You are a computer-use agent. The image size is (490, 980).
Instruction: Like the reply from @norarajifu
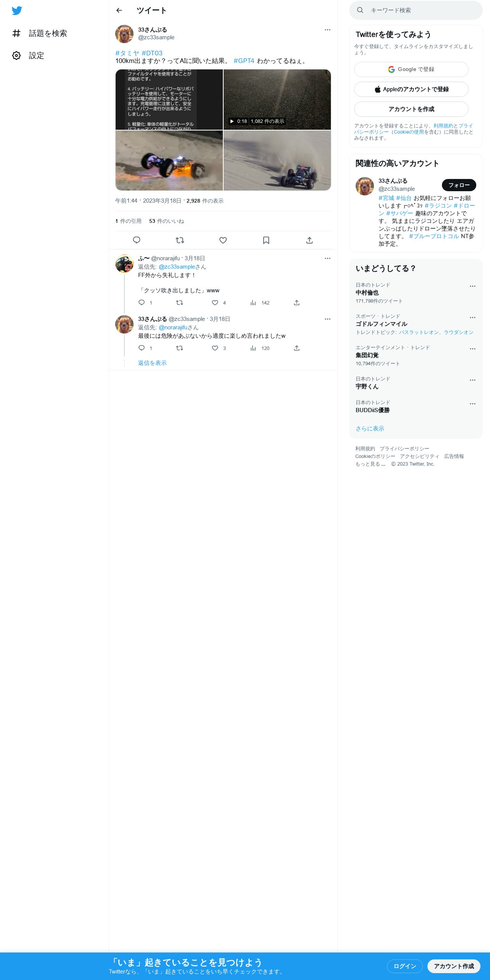click(x=215, y=303)
